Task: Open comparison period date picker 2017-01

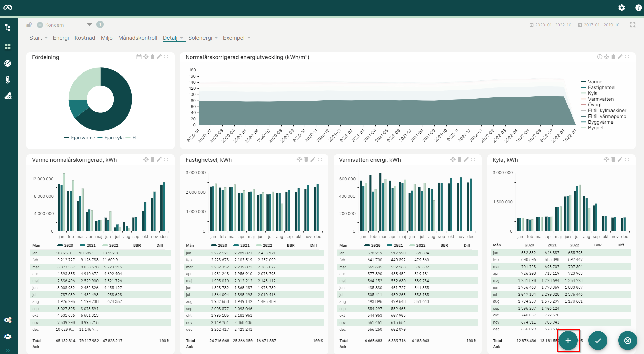Action: click(x=589, y=25)
